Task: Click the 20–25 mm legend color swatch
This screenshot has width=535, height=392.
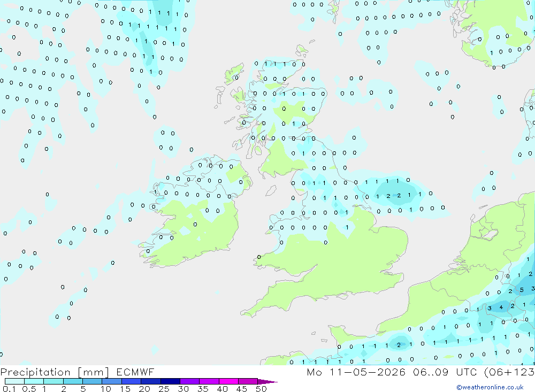Action: click(x=151, y=381)
